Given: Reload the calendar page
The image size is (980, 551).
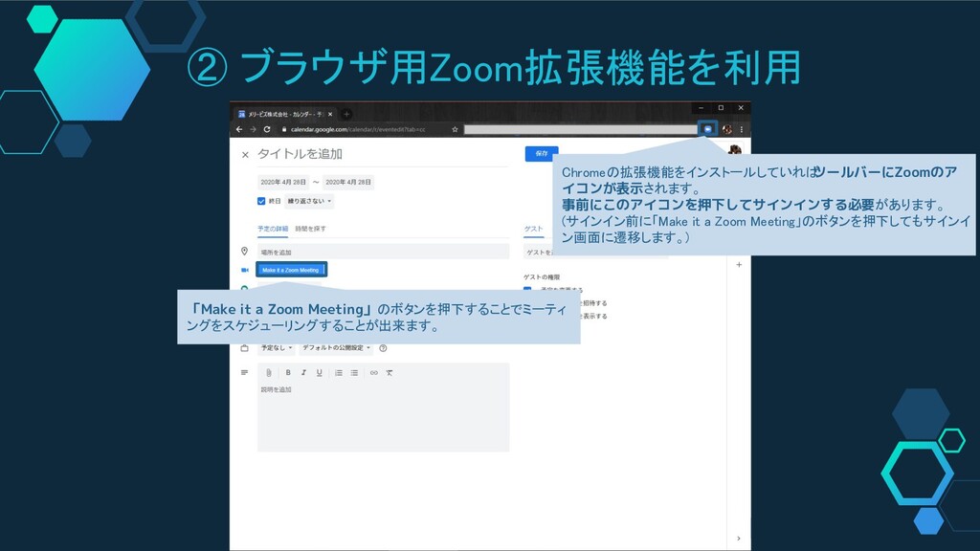Looking at the screenshot, I should pos(267,129).
